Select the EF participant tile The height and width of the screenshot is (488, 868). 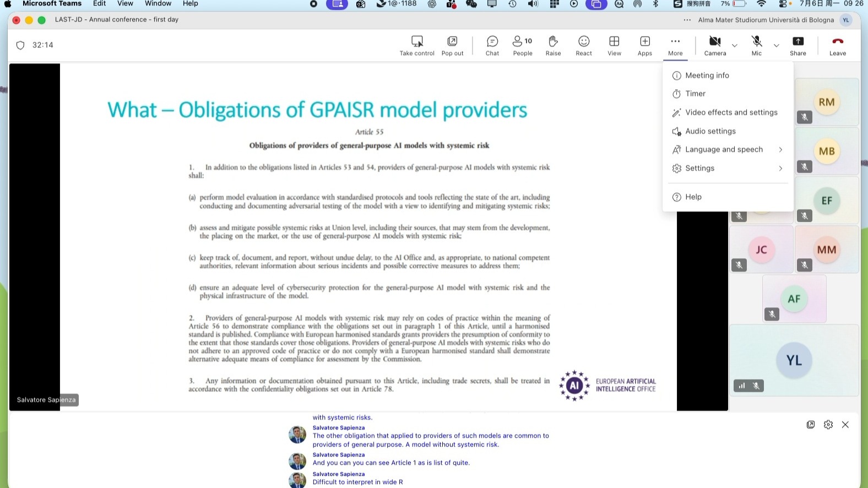pos(827,200)
